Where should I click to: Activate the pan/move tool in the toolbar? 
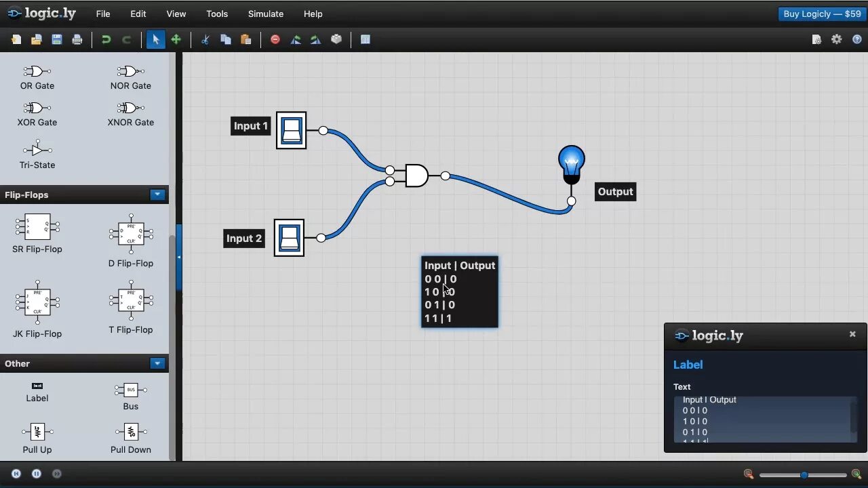[x=176, y=39]
